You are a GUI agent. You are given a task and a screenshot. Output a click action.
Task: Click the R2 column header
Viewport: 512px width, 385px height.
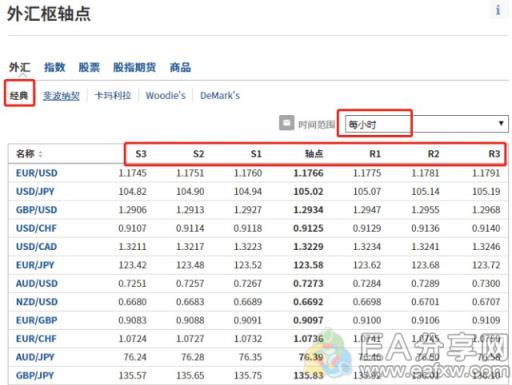point(433,154)
